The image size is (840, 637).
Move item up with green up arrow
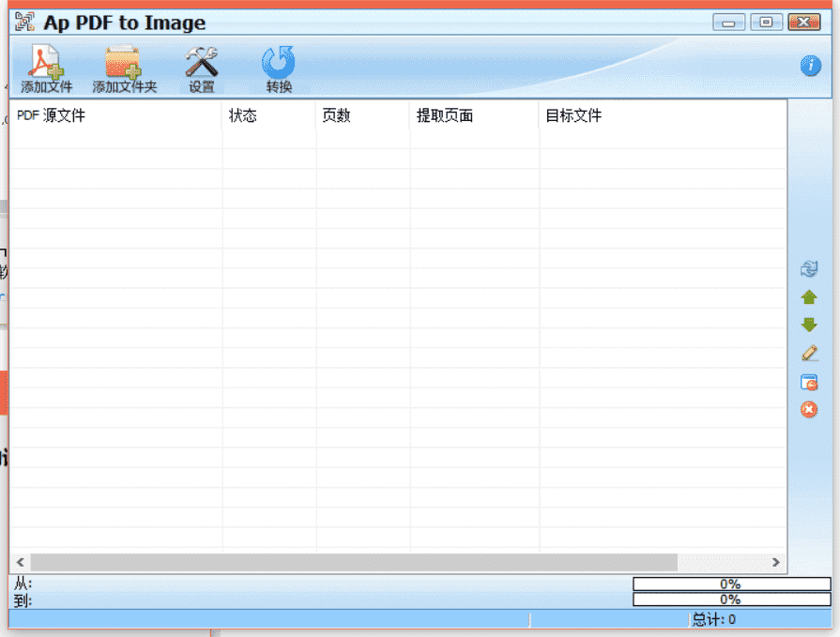click(x=809, y=297)
